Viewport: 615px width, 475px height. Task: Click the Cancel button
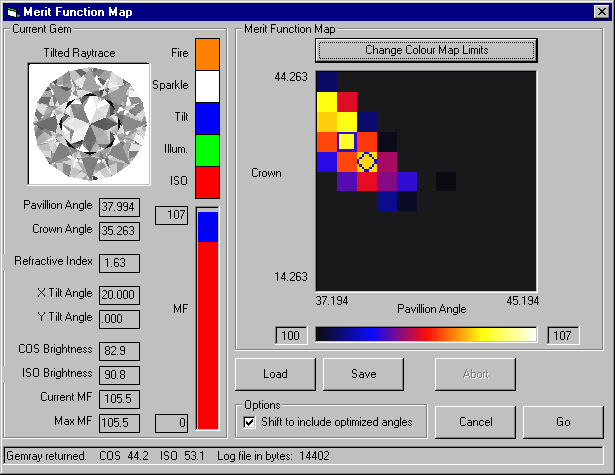pyautogui.click(x=475, y=422)
